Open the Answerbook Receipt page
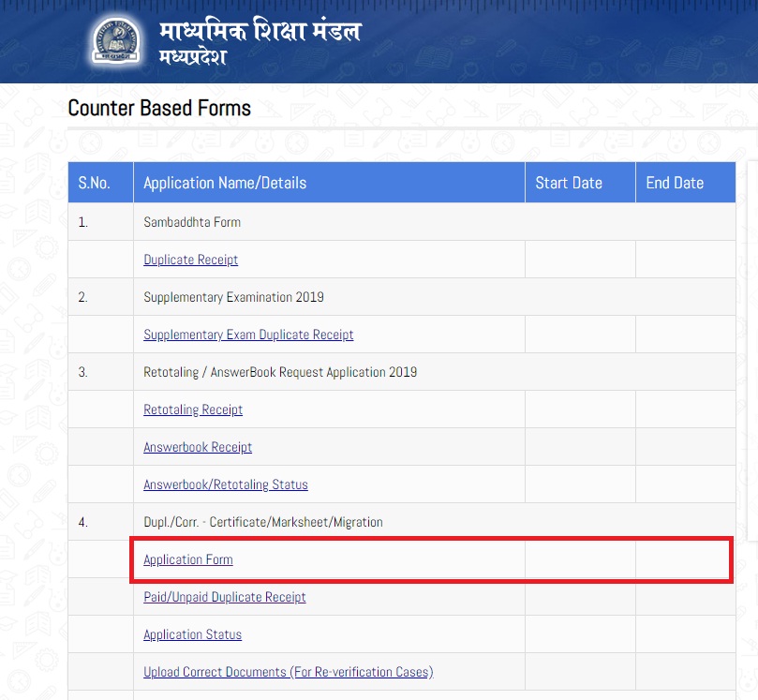Viewport: 758px width, 700px height. pos(197,447)
